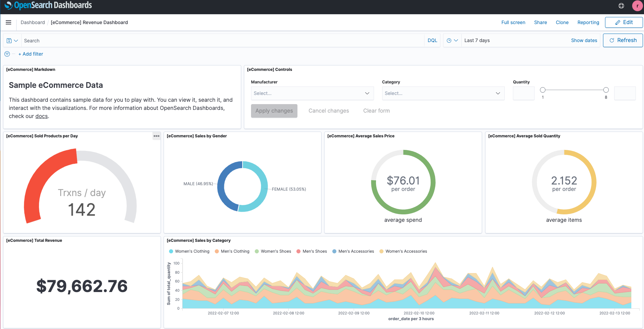Viewport: 644px width, 329px height.
Task: Open the navigation hamburger menu
Action: click(x=8, y=22)
